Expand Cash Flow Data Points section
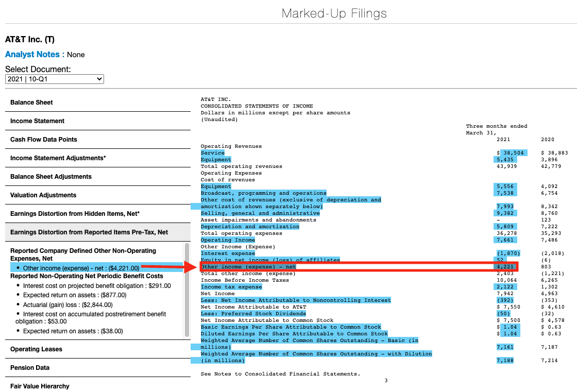Screen dimensions: 577x392 coord(97,140)
